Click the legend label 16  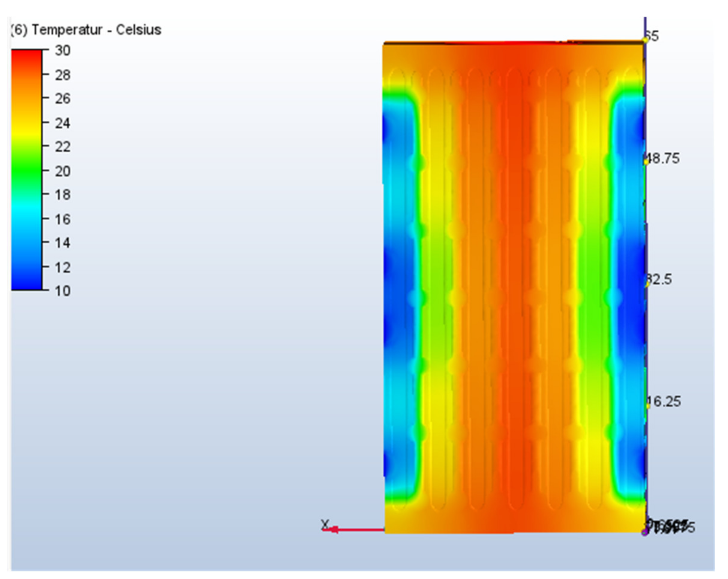[62, 219]
